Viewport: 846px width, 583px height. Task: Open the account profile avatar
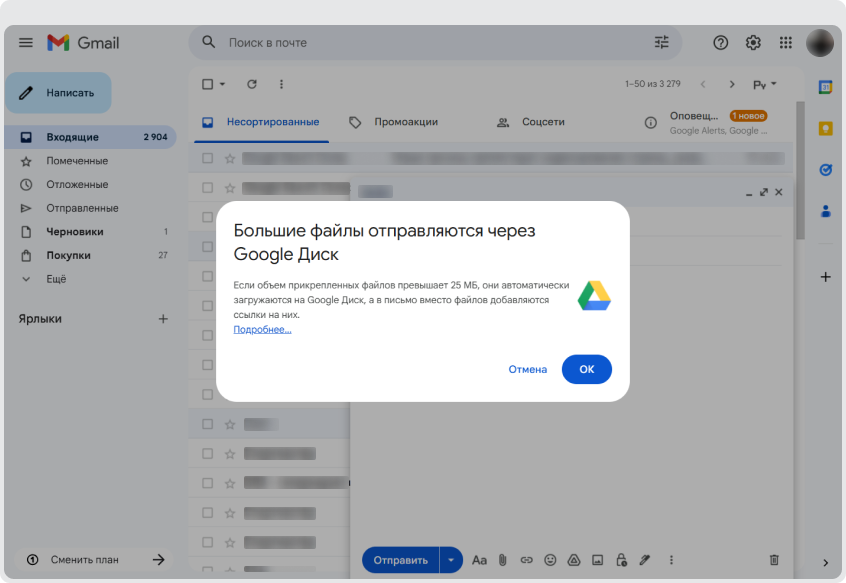[820, 43]
